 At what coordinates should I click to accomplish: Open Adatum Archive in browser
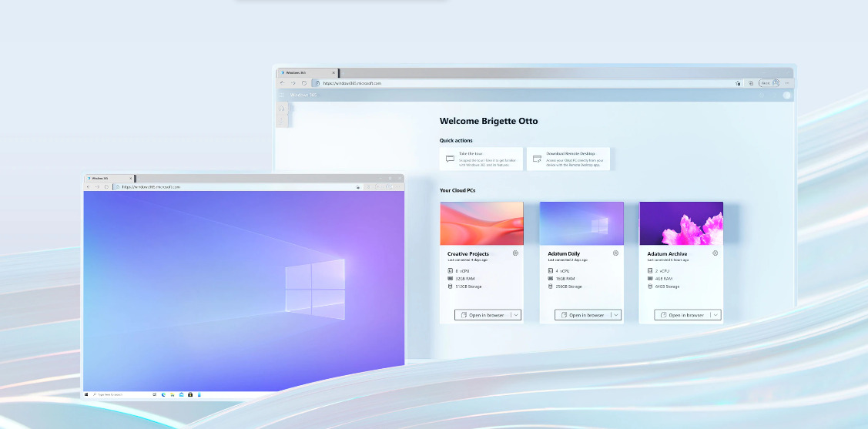682,315
